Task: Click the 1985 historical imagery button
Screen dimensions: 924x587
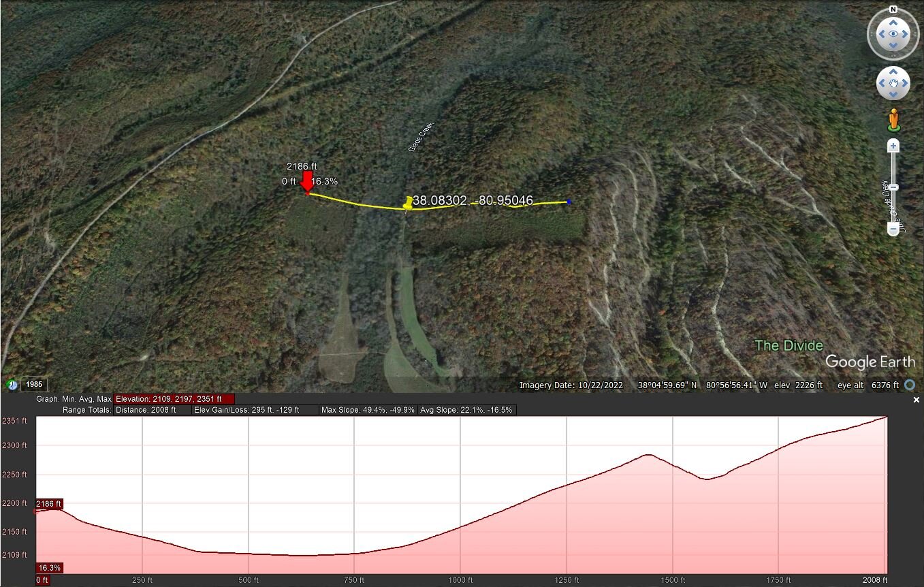Action: 34,385
